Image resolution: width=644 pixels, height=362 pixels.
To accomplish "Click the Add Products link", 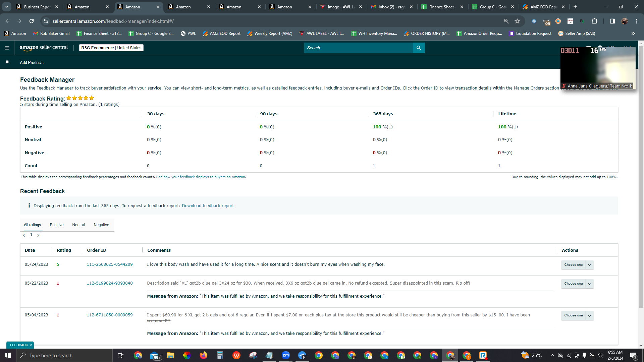I will (x=32, y=63).
